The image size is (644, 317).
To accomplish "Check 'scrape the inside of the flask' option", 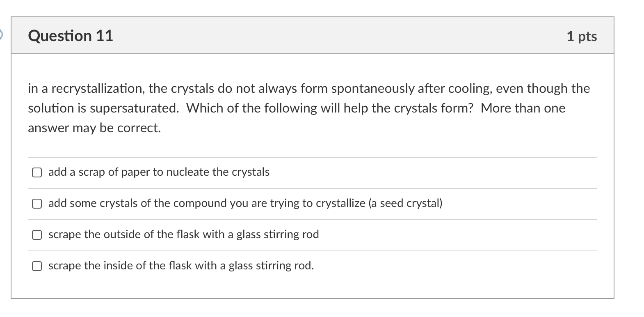I will click(x=37, y=266).
